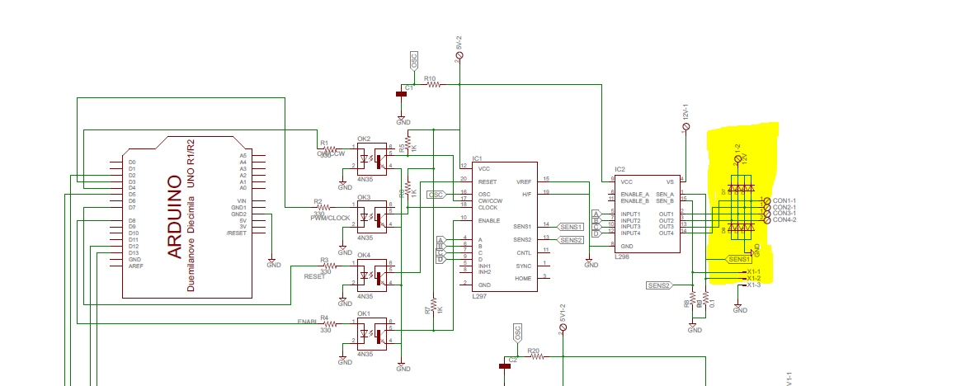This screenshot has width=980, height=386.
Task: Click the X1-3 connector label
Action: pos(754,285)
